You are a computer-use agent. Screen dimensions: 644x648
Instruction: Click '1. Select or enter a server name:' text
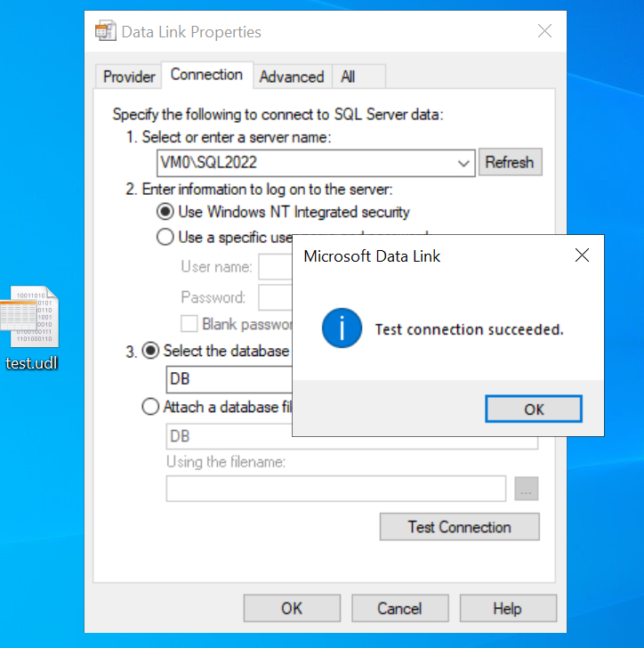click(x=229, y=137)
